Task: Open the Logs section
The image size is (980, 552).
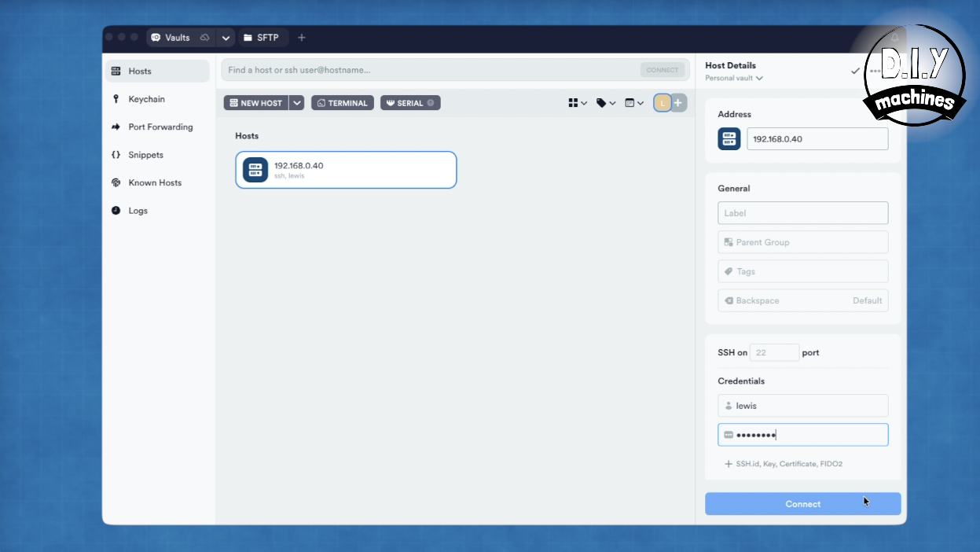Action: click(157, 211)
